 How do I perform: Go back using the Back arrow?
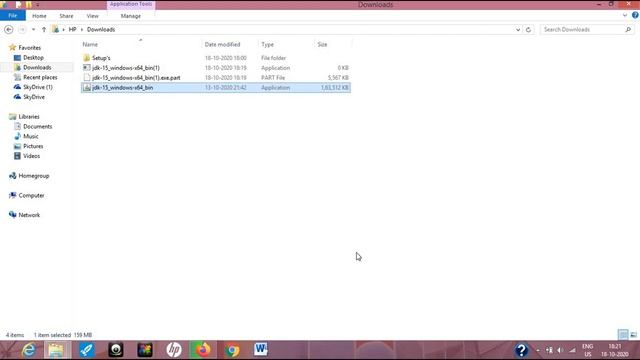pyautogui.click(x=9, y=29)
